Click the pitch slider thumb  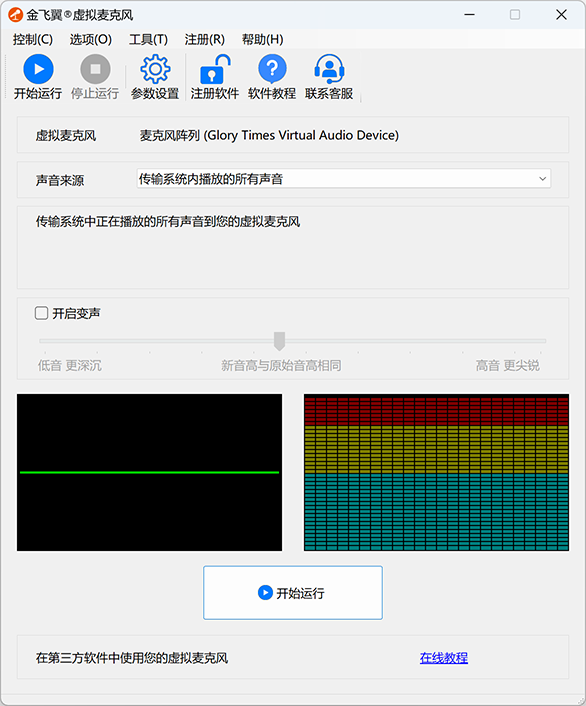[x=279, y=341]
